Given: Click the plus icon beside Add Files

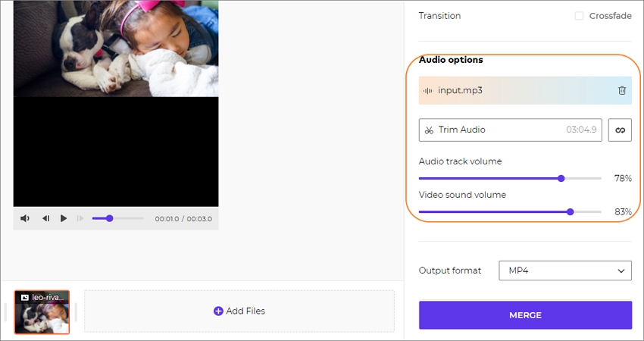Looking at the screenshot, I should (218, 311).
